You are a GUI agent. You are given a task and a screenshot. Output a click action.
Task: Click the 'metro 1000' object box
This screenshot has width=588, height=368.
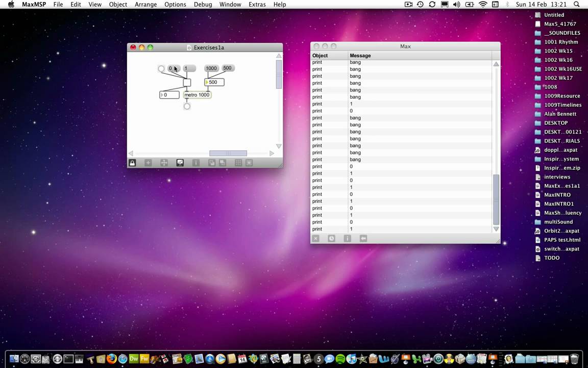pyautogui.click(x=197, y=95)
